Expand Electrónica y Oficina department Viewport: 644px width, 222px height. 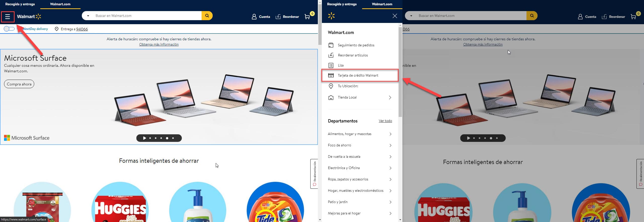click(360, 168)
